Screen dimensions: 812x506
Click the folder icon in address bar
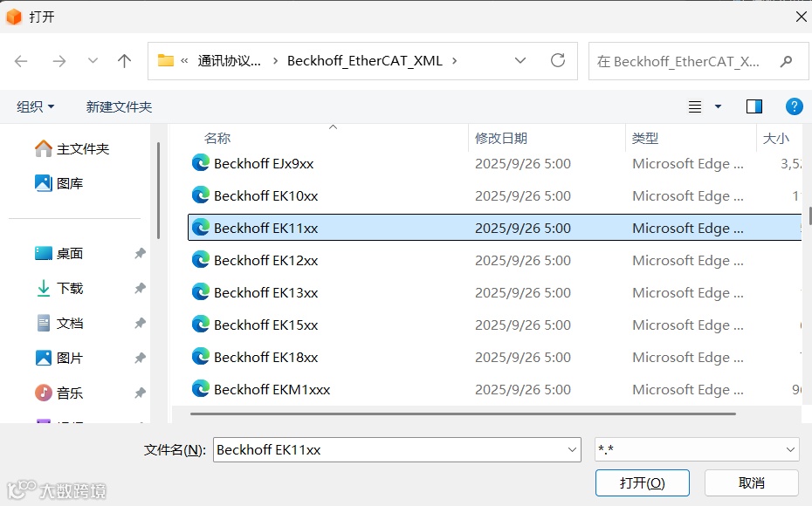click(166, 60)
